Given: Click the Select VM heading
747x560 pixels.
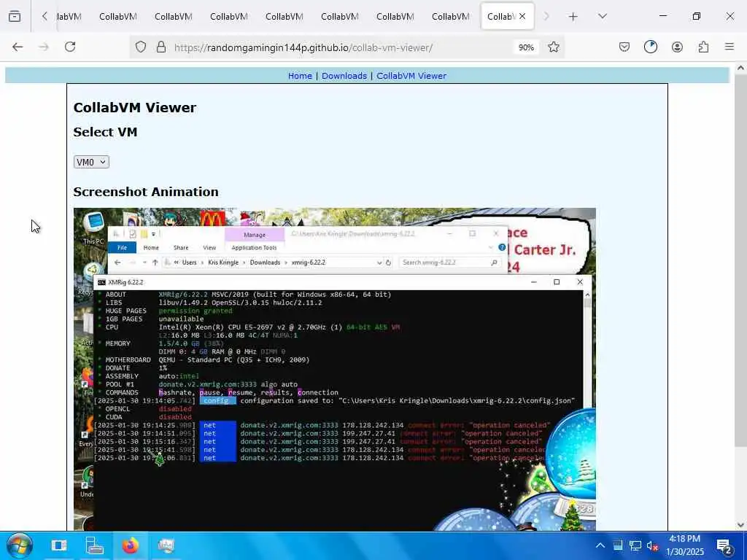Looking at the screenshot, I should [x=105, y=132].
